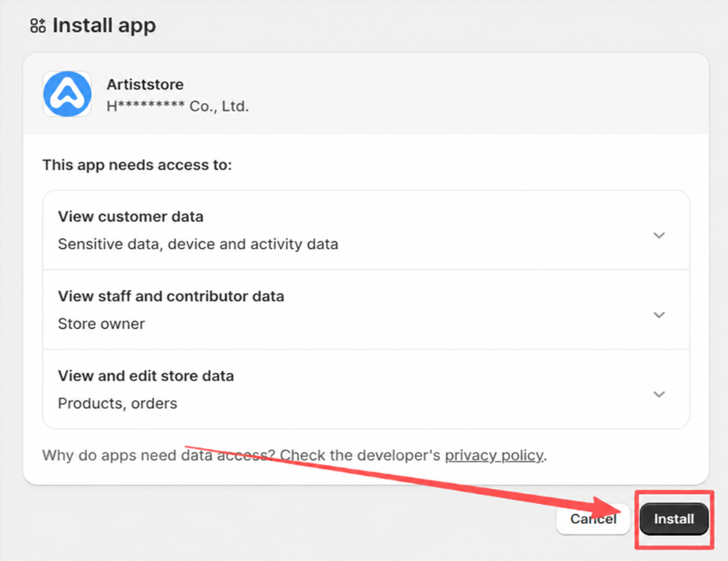Viewport: 728px width, 561px height.
Task: Click the View and edit store data heading
Action: [x=146, y=376]
